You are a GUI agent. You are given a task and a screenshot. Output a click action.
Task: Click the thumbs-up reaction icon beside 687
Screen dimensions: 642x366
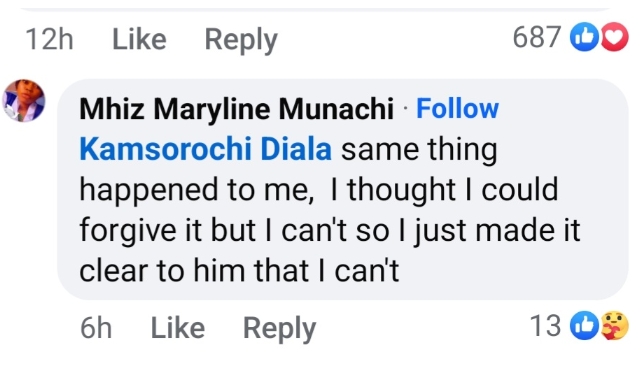[584, 37]
